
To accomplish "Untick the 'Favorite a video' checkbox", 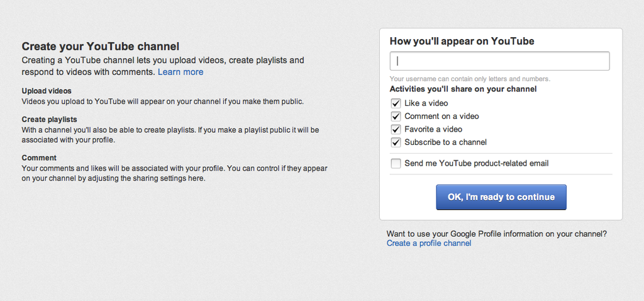I will point(396,129).
